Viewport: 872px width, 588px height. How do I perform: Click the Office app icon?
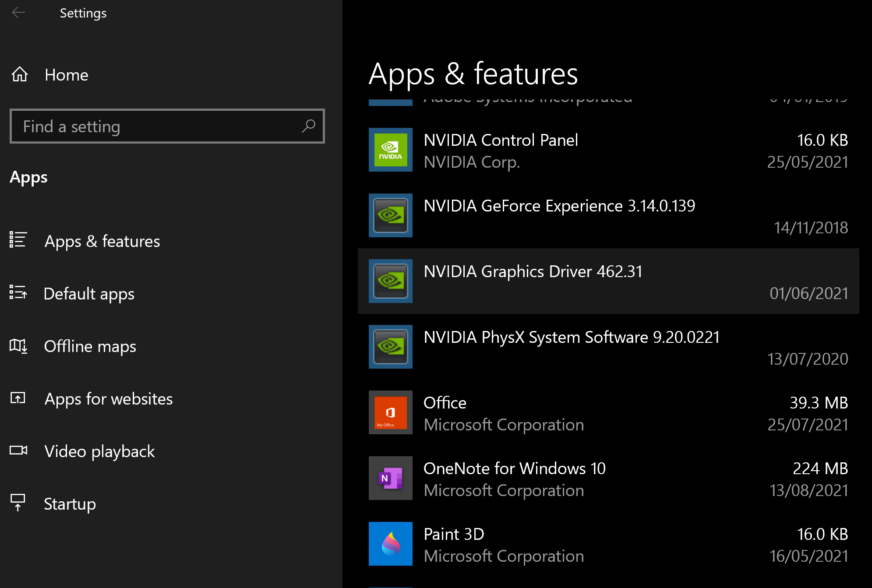pyautogui.click(x=391, y=412)
